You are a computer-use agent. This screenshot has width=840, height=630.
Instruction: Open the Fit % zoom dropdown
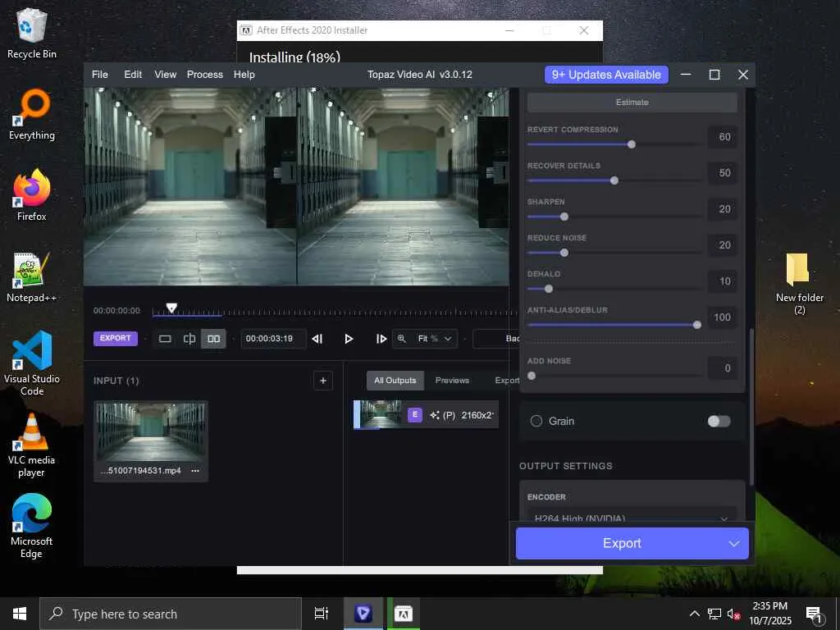pyautogui.click(x=435, y=339)
